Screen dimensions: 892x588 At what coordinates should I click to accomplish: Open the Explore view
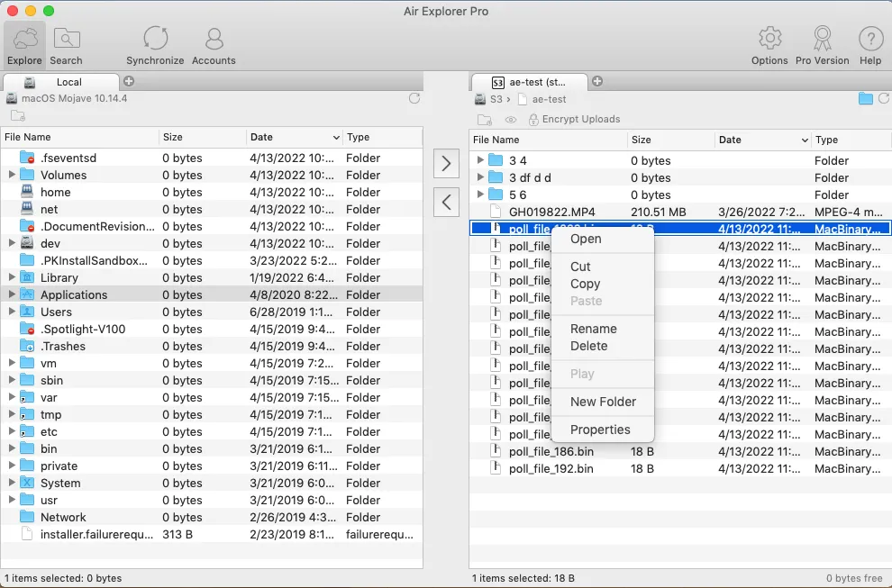pyautogui.click(x=24, y=46)
